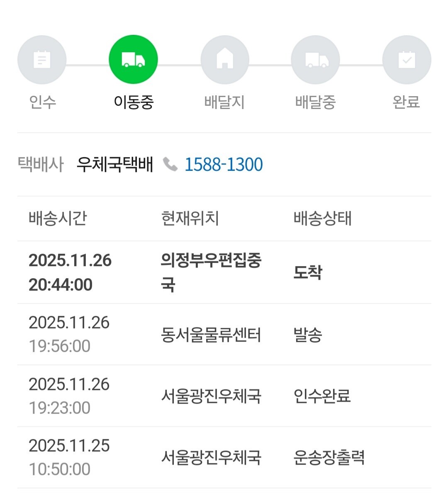The image size is (448, 494).
Task: Select the 배달지 step label
Action: (224, 102)
